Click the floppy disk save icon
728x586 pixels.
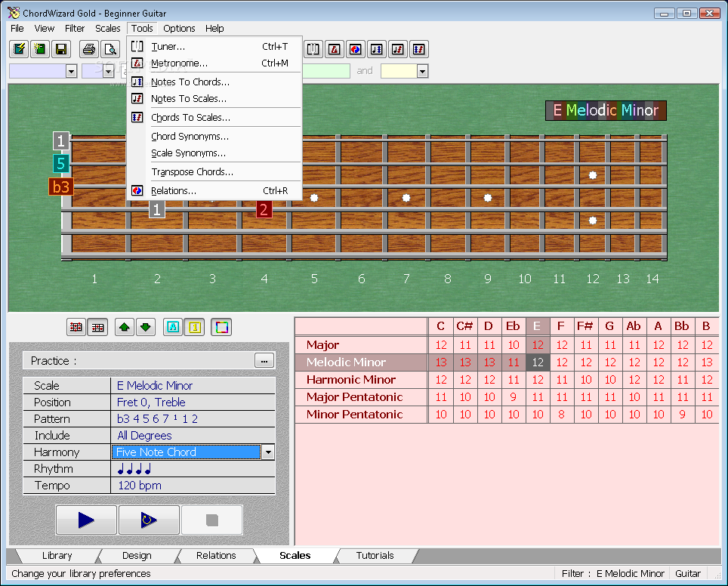[61, 49]
